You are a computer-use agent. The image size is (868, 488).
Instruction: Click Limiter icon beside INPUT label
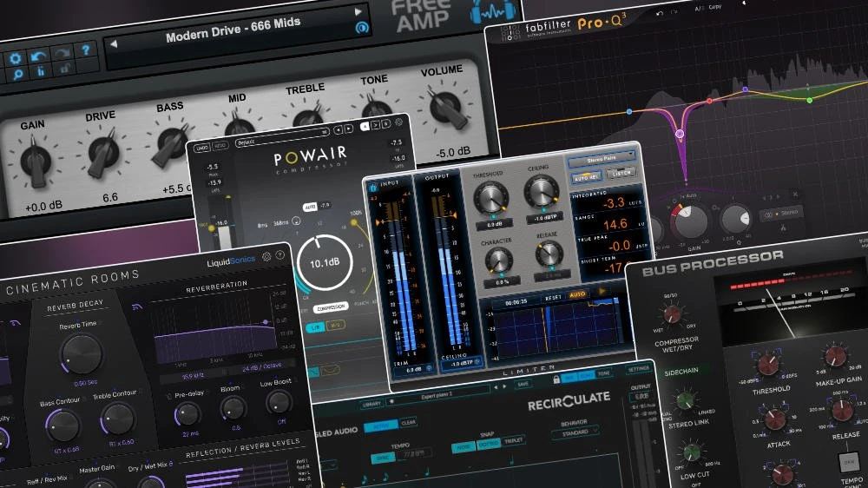[x=373, y=188]
